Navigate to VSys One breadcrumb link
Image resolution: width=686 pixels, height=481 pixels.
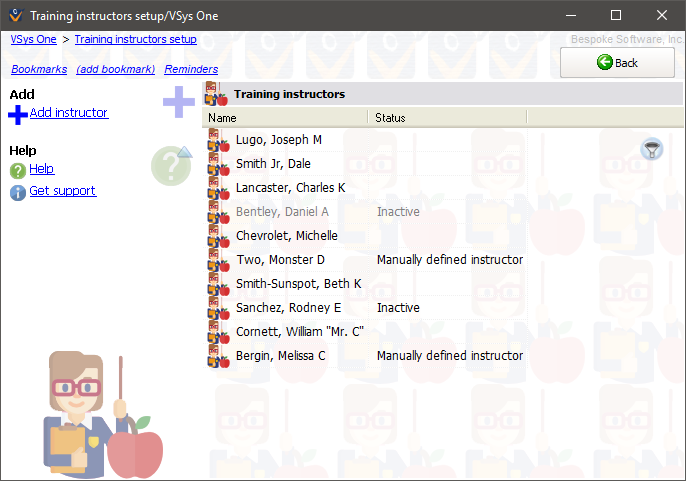pos(33,39)
